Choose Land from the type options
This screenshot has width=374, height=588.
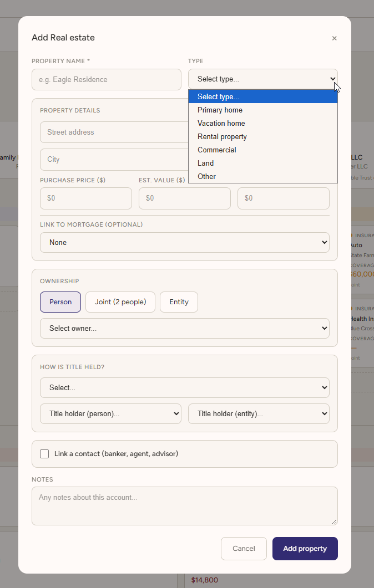pyautogui.click(x=263, y=163)
